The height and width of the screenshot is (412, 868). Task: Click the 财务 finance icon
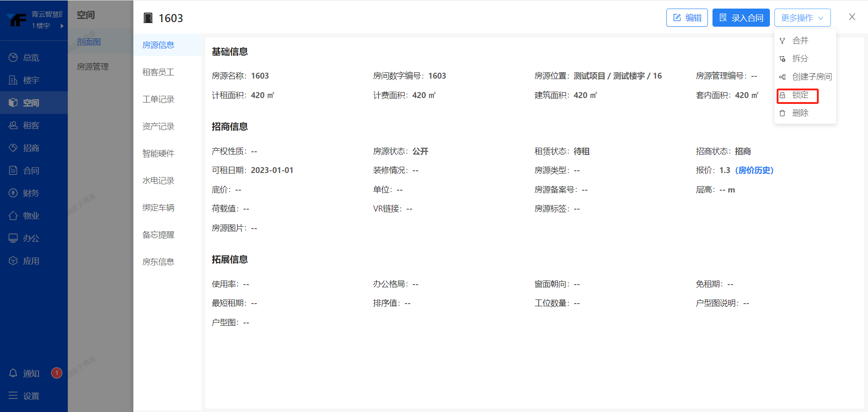click(x=13, y=193)
